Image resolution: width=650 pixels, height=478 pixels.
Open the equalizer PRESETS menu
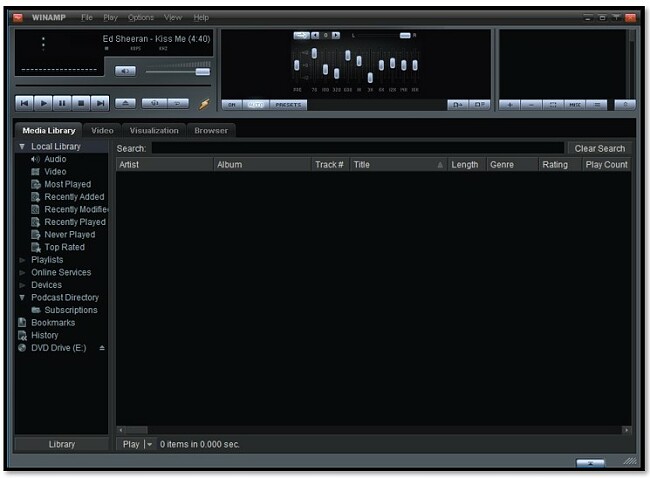point(288,105)
